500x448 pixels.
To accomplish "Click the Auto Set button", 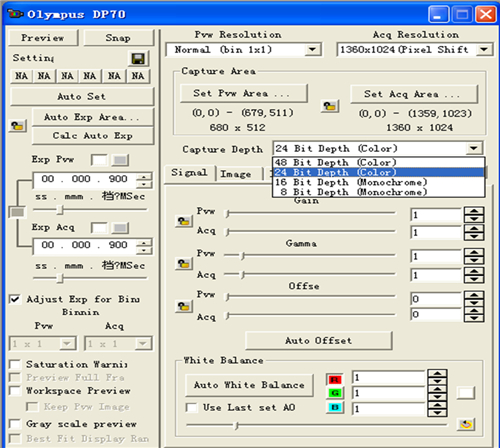I will click(82, 97).
